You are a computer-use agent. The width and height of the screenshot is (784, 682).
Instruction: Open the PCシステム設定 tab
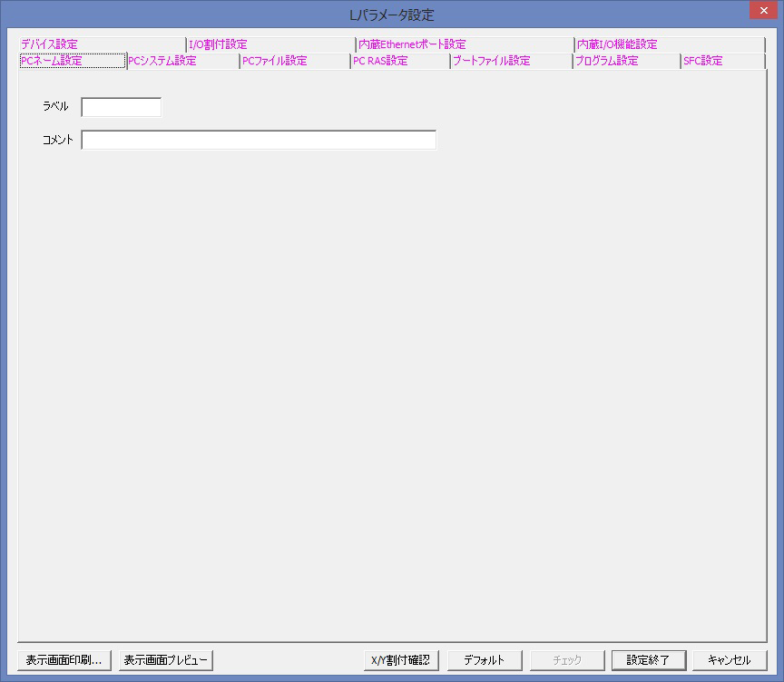pyautogui.click(x=162, y=61)
